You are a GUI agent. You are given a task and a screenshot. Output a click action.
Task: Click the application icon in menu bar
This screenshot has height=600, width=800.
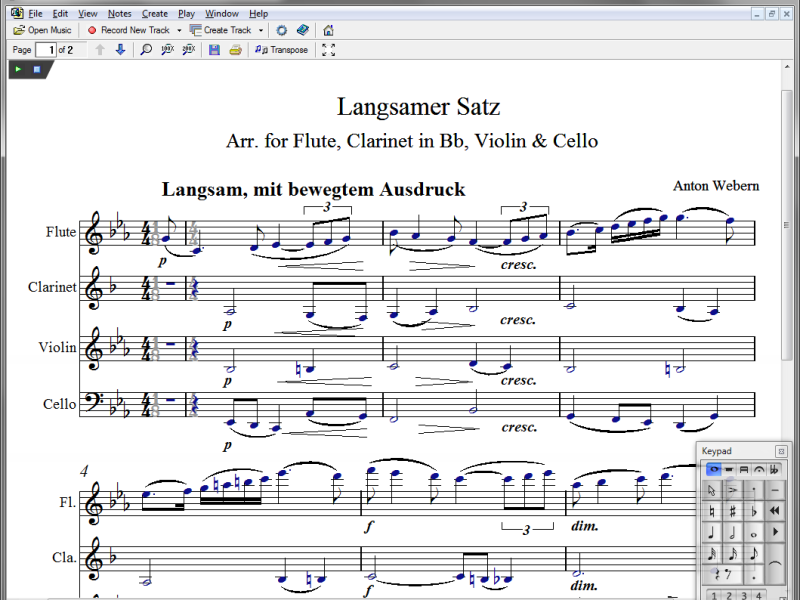(17, 13)
